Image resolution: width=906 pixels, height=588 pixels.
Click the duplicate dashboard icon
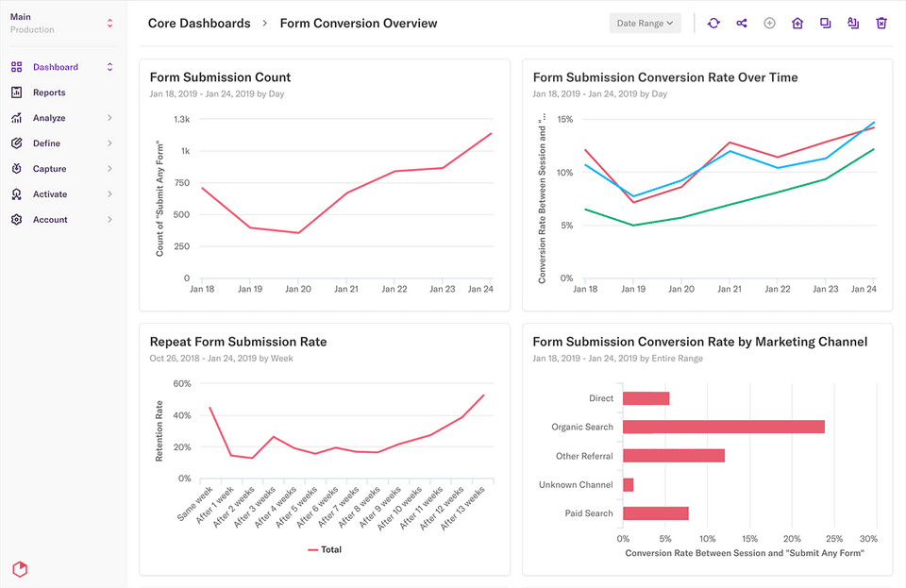point(826,23)
